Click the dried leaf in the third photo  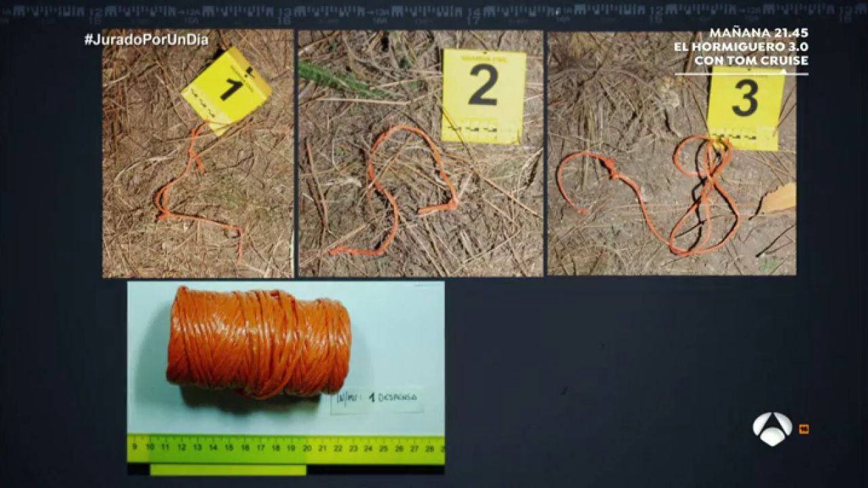click(780, 199)
